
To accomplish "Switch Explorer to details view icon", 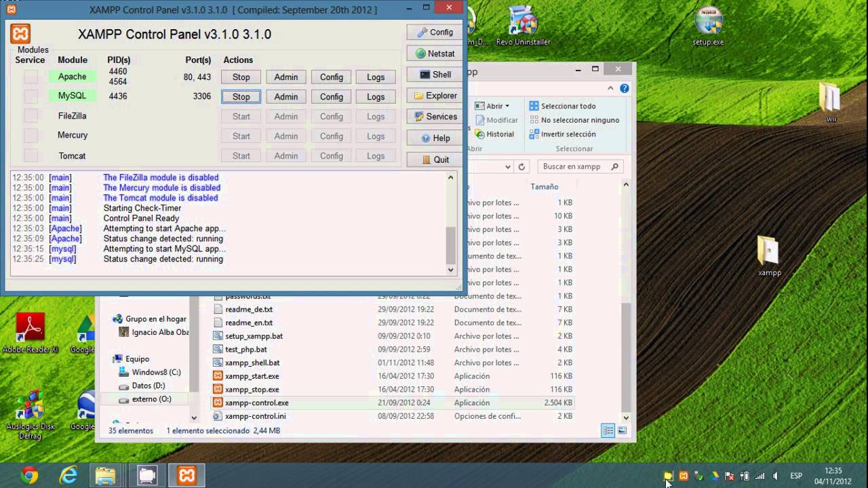I will coord(608,430).
